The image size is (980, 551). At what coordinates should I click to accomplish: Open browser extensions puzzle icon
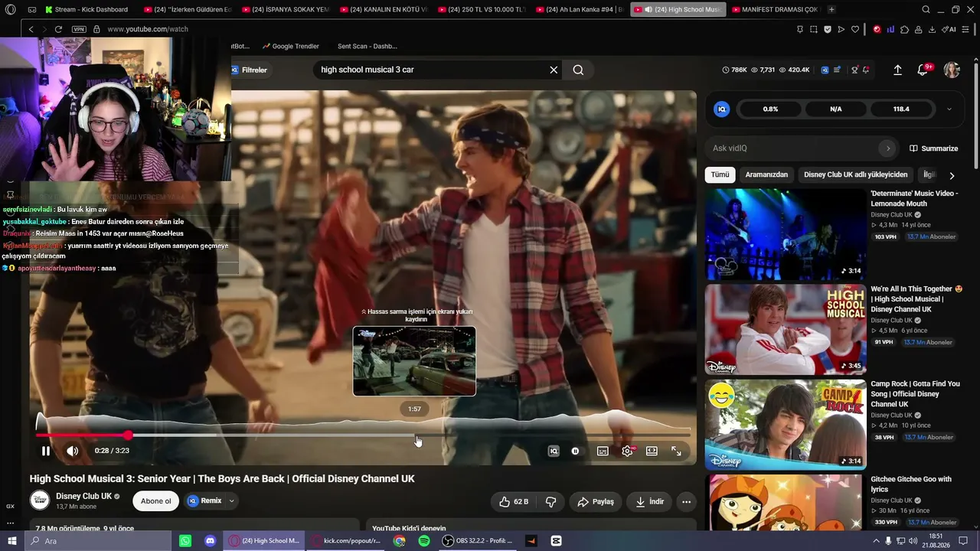point(904,29)
